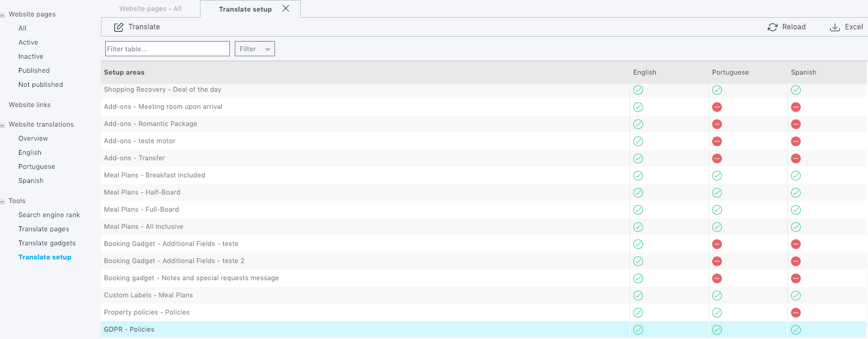868x339 pixels.
Task: Open translations Overview in sidebar
Action: (x=33, y=138)
